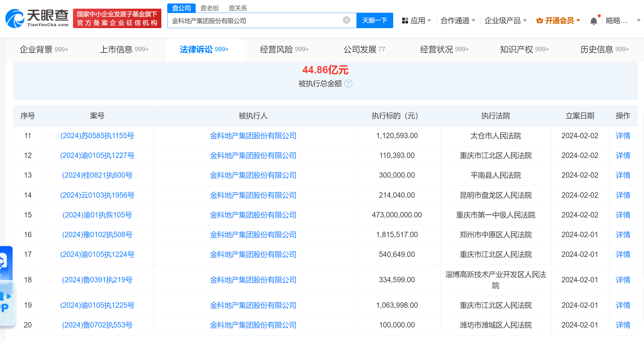The image size is (644, 341).
Task: Click the 天眼一下 search button
Action: click(x=375, y=21)
